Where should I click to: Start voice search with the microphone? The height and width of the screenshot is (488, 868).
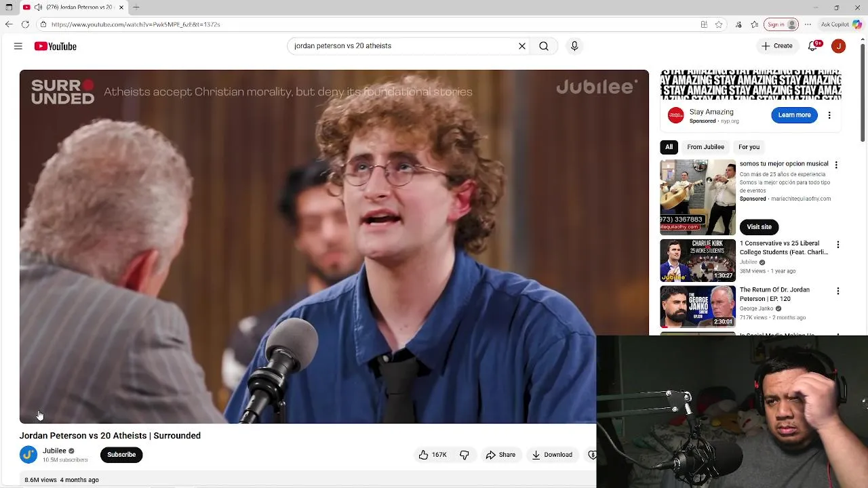point(574,46)
